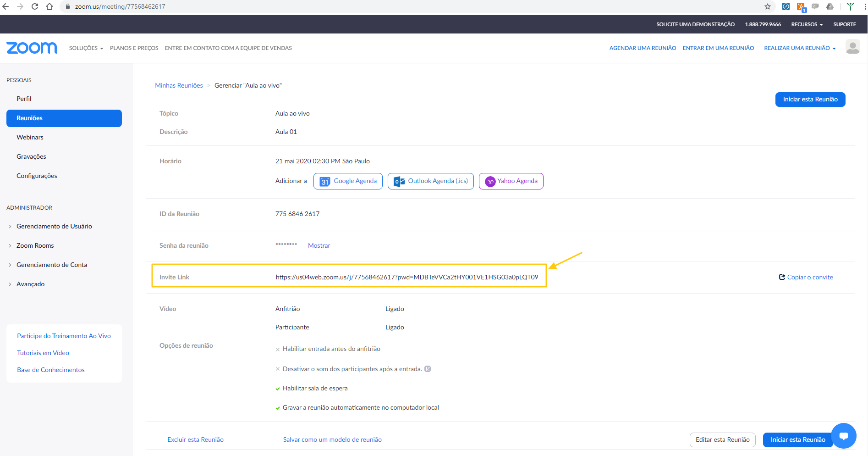The image size is (868, 456).
Task: Click the Zoom logo
Action: coord(32,48)
